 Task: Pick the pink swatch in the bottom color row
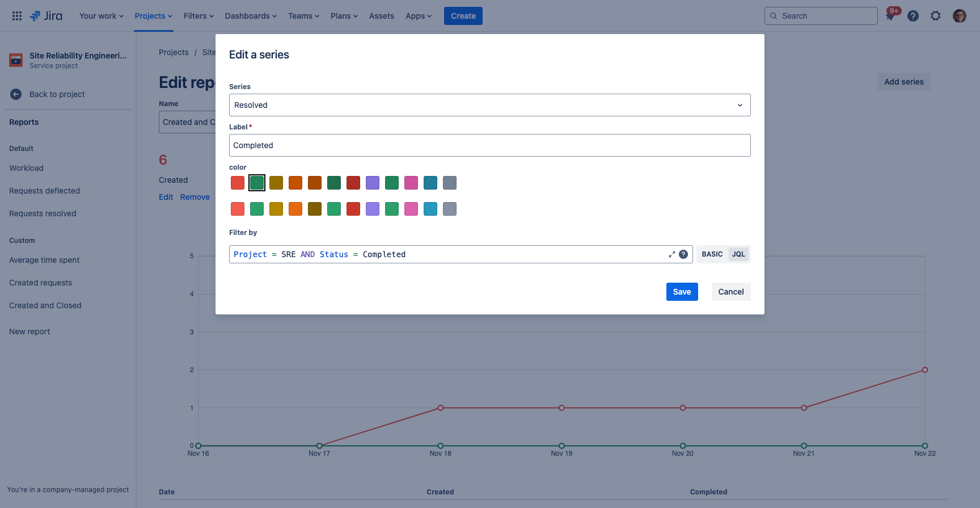coord(411,209)
